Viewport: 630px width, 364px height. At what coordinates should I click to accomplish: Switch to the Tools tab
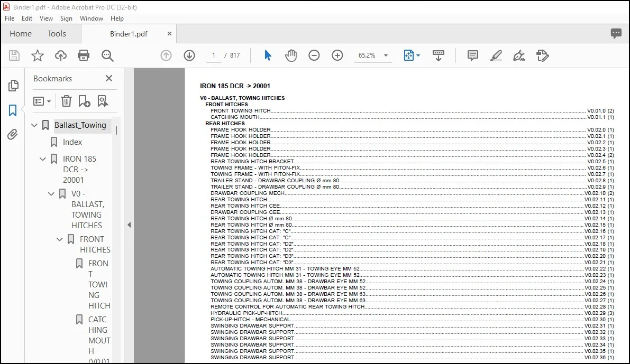[57, 34]
